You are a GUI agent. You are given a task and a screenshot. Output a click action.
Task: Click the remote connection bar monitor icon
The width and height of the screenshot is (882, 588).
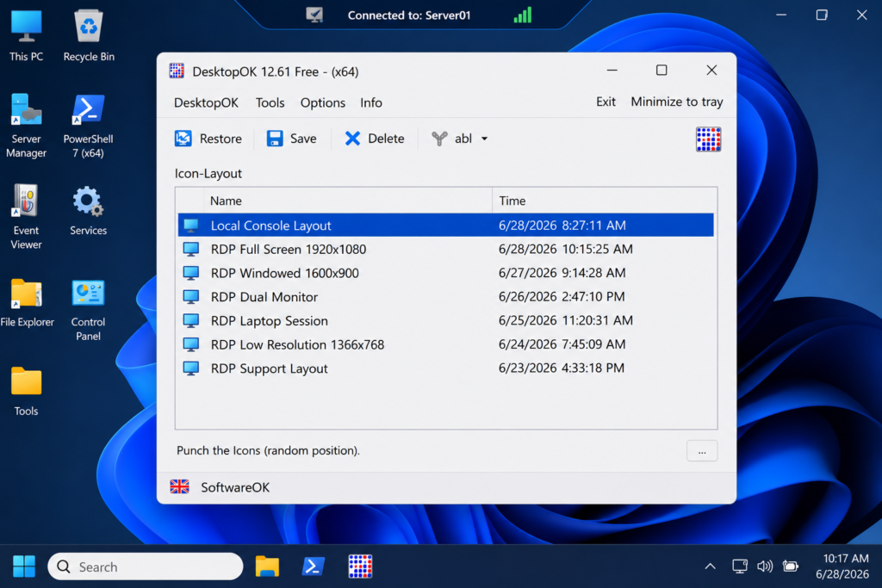tap(314, 15)
